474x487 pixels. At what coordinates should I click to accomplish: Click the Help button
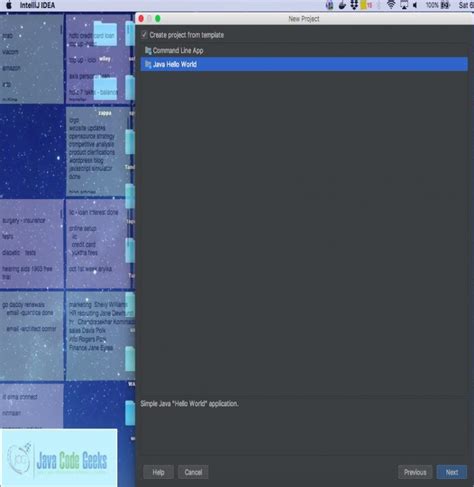tap(158, 472)
